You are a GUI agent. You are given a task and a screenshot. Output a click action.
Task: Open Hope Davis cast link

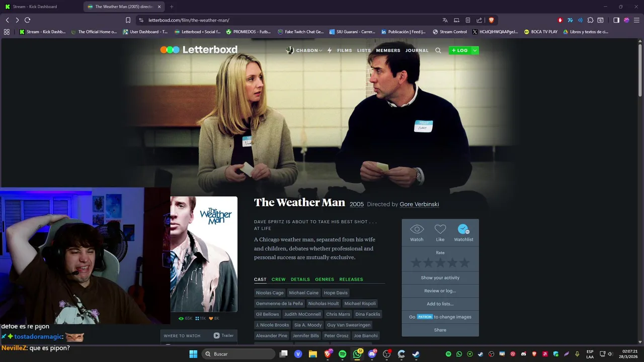click(x=336, y=293)
